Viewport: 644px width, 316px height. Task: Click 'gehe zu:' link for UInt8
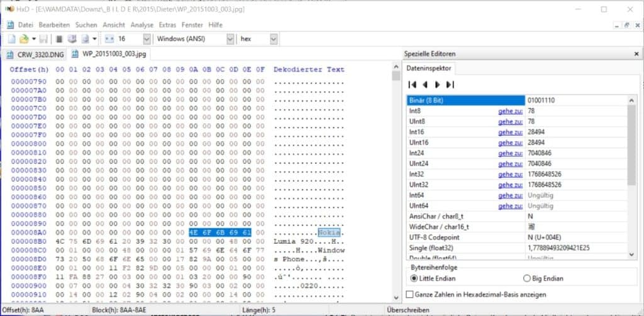coord(511,121)
